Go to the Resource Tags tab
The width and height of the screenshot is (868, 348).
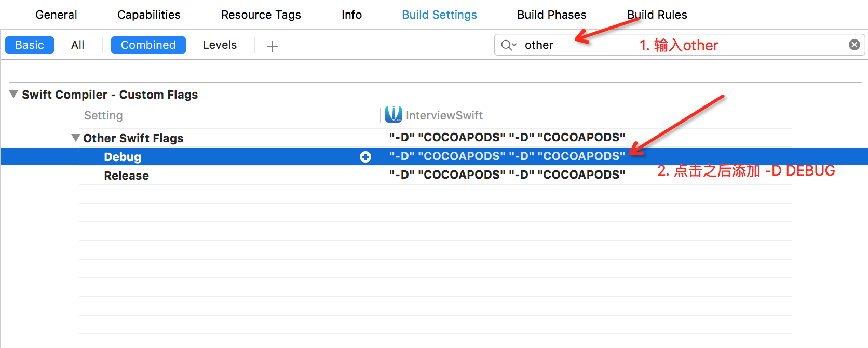pos(261,15)
